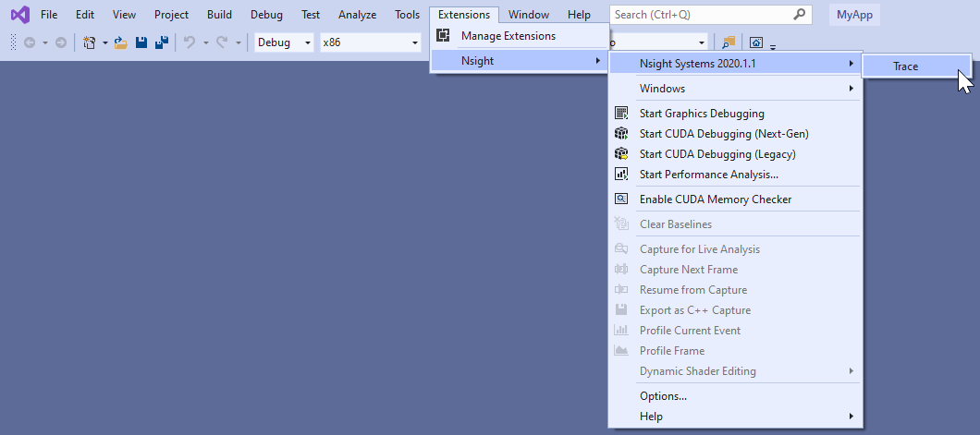
Task: Click the Visual Studio logo icon
Action: click(x=20, y=15)
